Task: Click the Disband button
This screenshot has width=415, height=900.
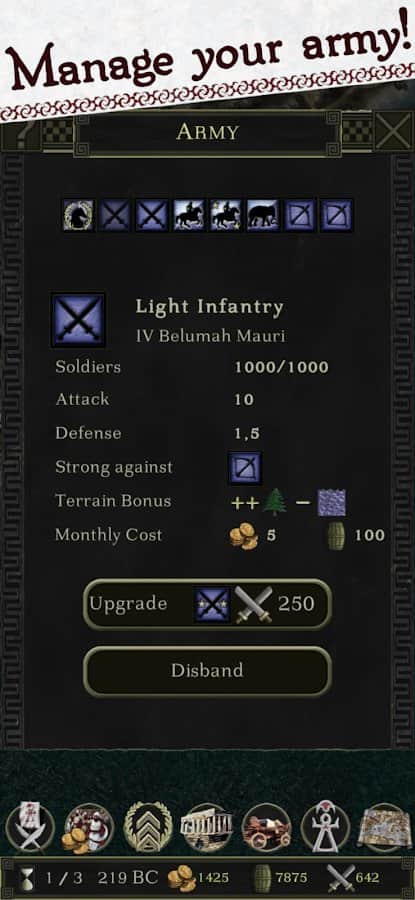Action: (x=207, y=671)
